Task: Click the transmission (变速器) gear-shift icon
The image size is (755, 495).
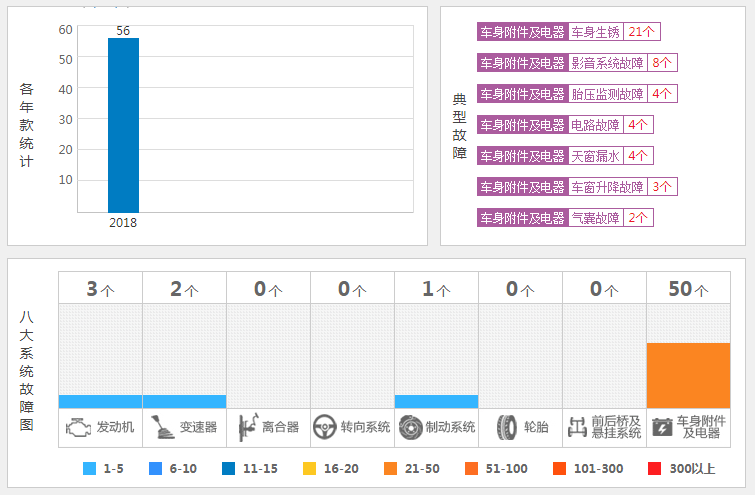Action: [x=161, y=428]
